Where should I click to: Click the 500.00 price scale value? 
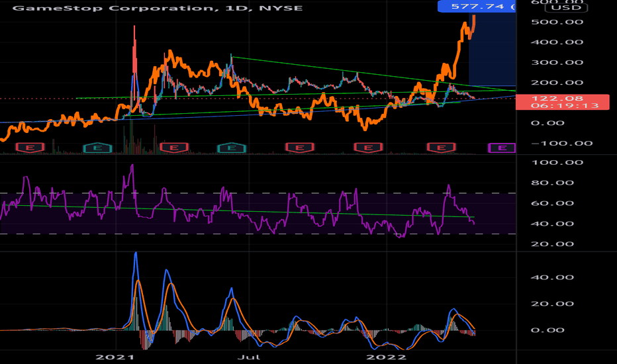click(x=557, y=22)
